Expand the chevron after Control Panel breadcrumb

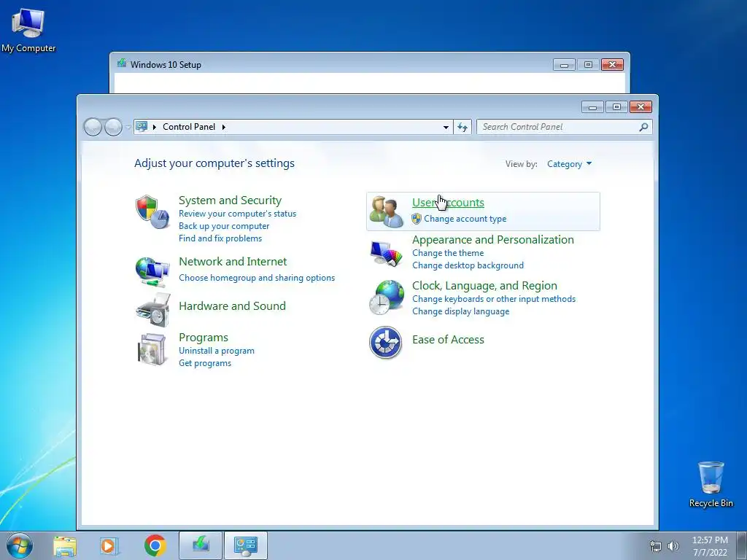pos(223,127)
